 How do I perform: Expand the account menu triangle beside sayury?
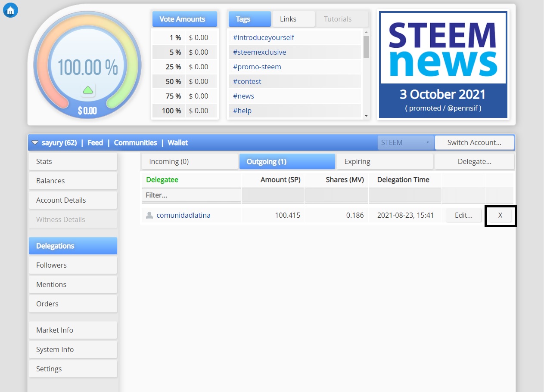click(35, 143)
